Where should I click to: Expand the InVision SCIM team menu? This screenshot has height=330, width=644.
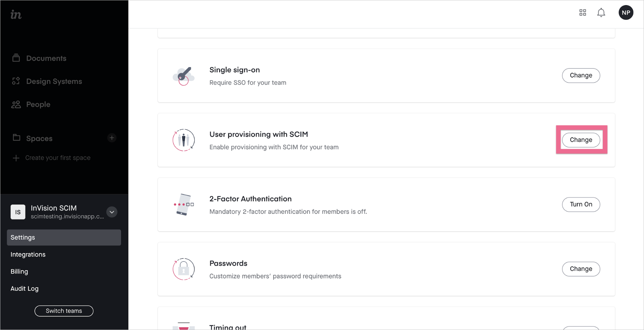pos(111,212)
